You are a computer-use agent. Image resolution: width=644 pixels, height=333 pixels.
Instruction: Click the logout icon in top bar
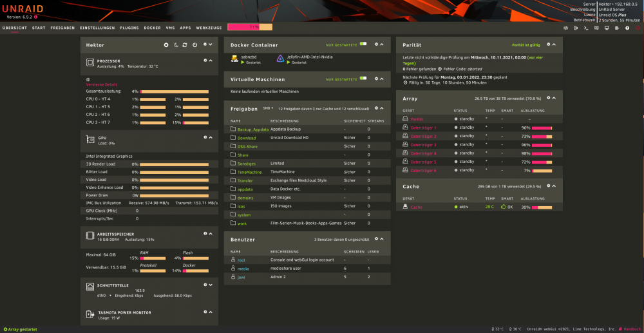click(576, 28)
